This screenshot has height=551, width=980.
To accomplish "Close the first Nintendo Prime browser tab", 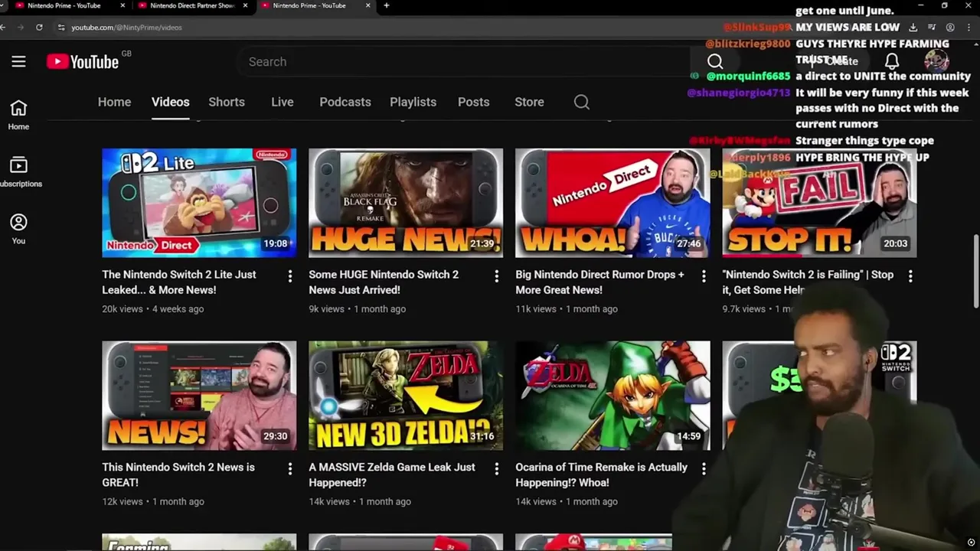I will tap(123, 5).
